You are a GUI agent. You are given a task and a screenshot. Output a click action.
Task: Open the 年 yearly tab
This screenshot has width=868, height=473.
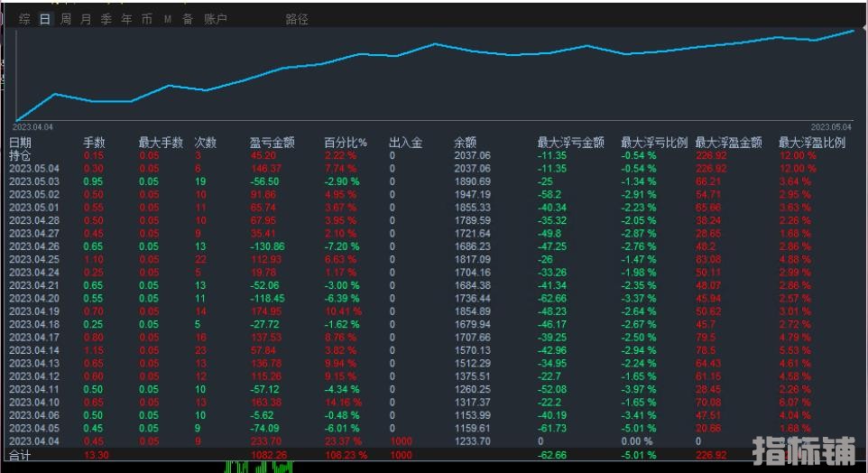[126, 19]
